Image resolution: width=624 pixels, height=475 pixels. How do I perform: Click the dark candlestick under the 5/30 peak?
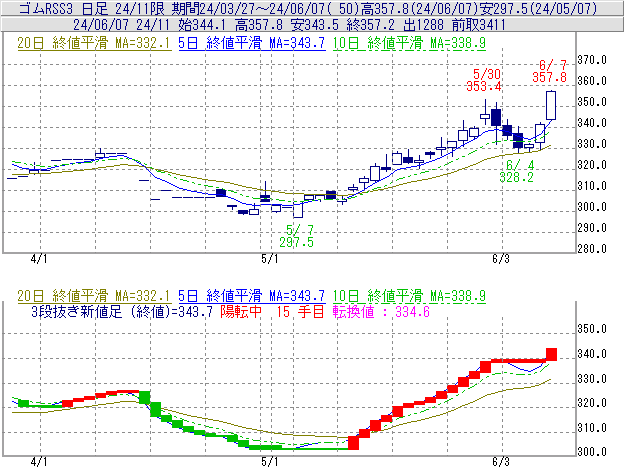(x=496, y=117)
